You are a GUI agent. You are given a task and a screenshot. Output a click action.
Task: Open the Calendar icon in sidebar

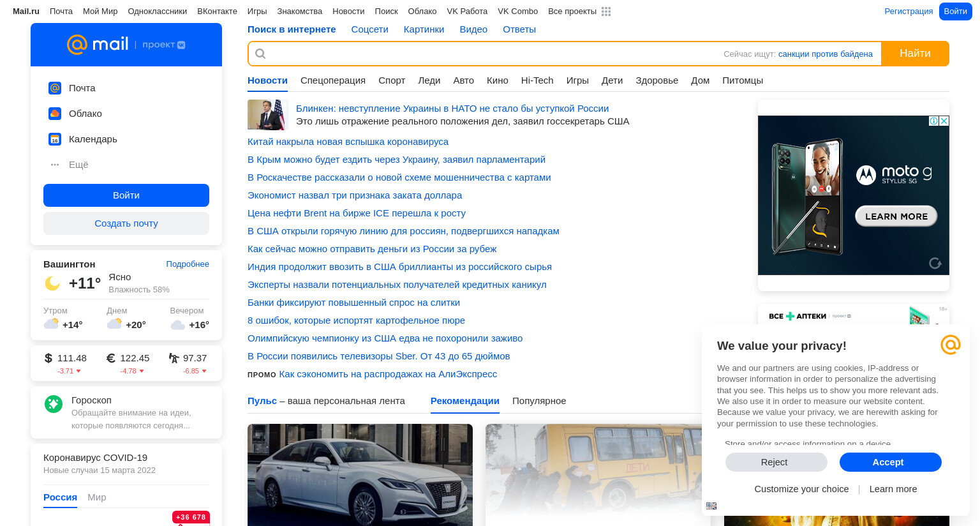(x=55, y=139)
